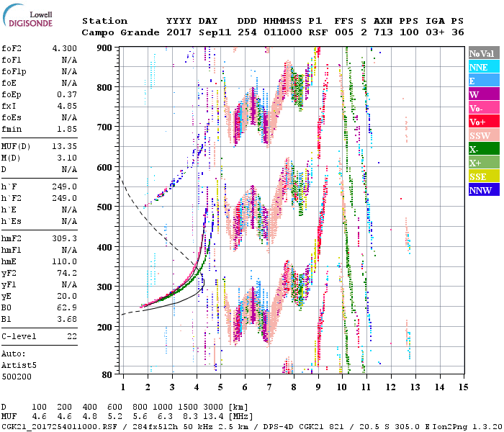Click the 15 MHz frequency axis label
Image resolution: width=504 pixels, height=432 pixels.
click(x=463, y=387)
